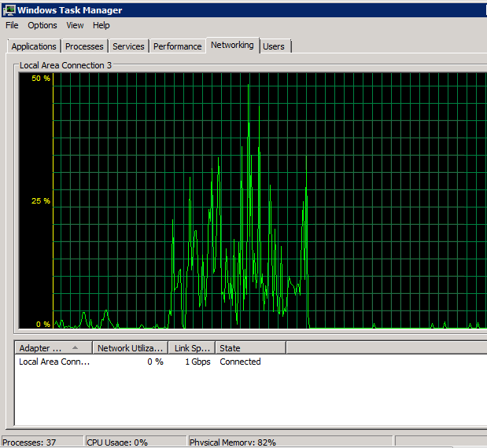Viewport: 487px width, 448px height.
Task: Click the Physical Memory: 82% status entry
Action: coord(290,442)
